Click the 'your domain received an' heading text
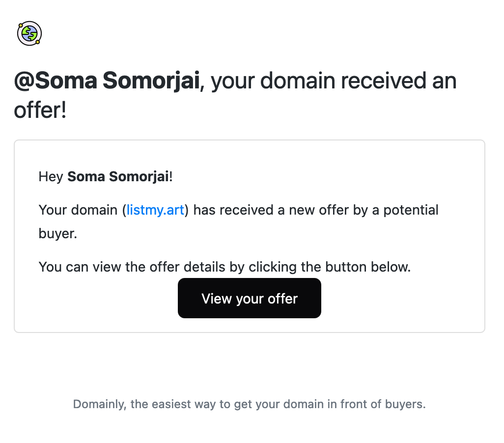Viewport: 504px width, 443px height. (x=334, y=81)
